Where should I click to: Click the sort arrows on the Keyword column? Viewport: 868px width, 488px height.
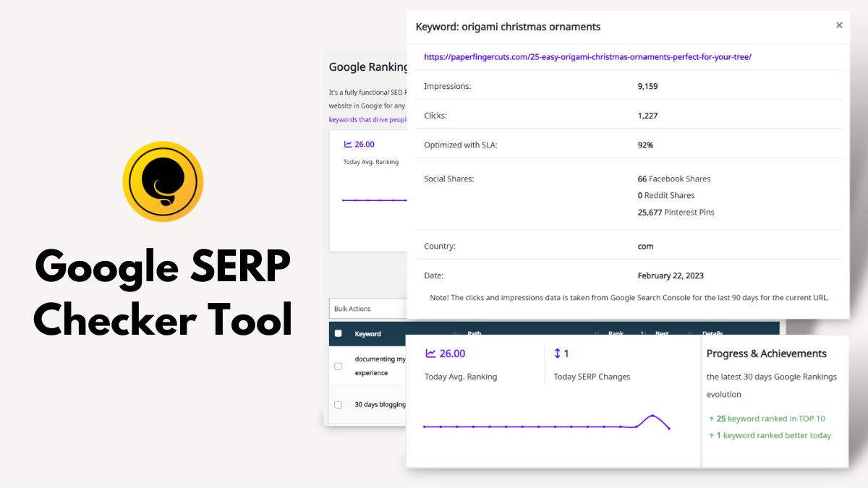click(x=454, y=334)
